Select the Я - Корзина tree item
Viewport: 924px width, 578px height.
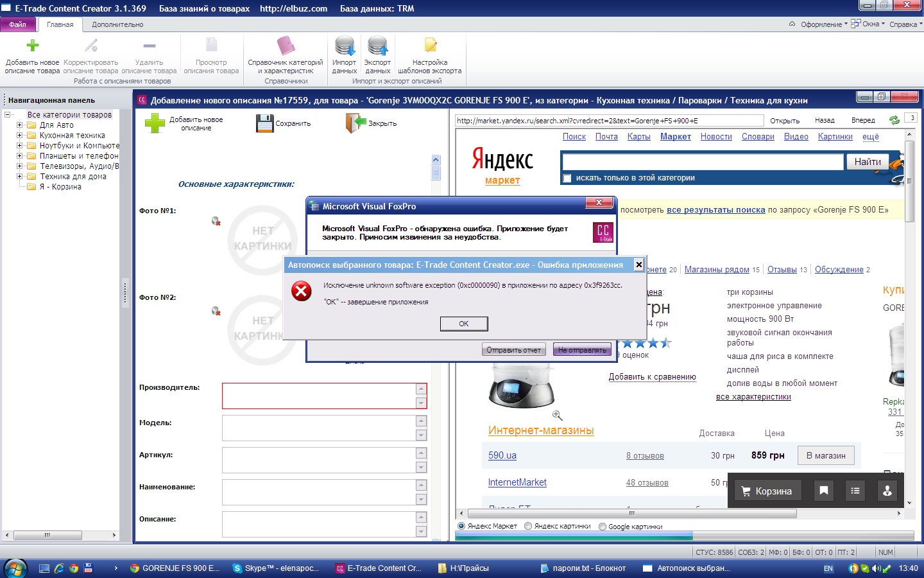60,187
